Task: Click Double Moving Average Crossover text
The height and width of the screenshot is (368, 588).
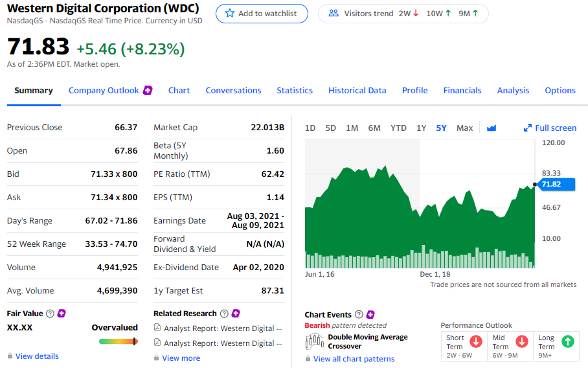Action: (368, 341)
